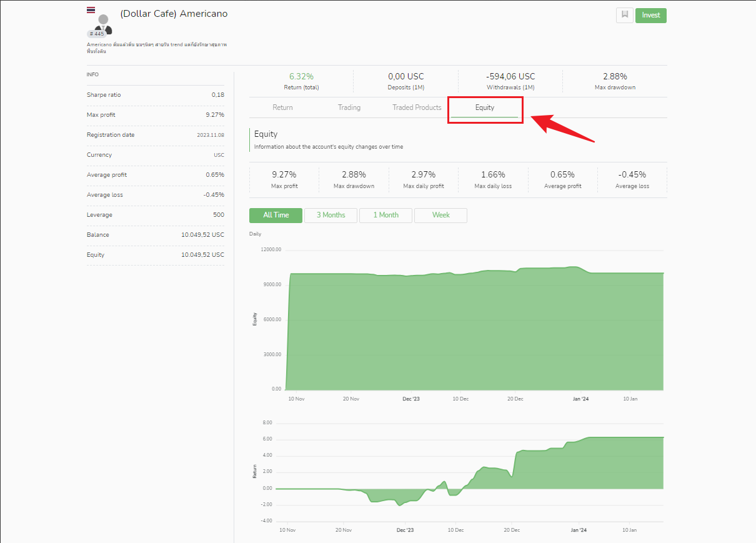Click the Thailand flag icon

coord(91,10)
